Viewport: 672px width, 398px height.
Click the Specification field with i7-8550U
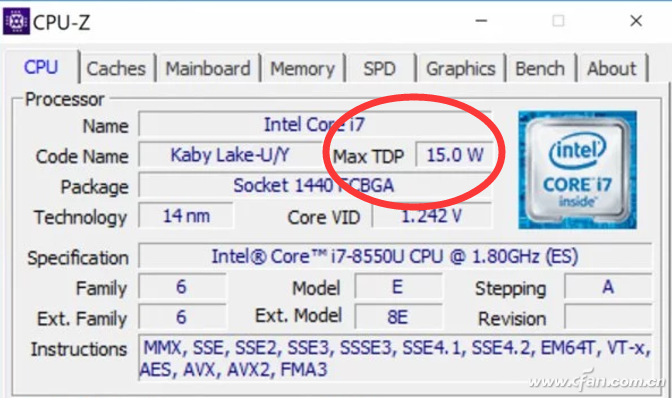[395, 257]
